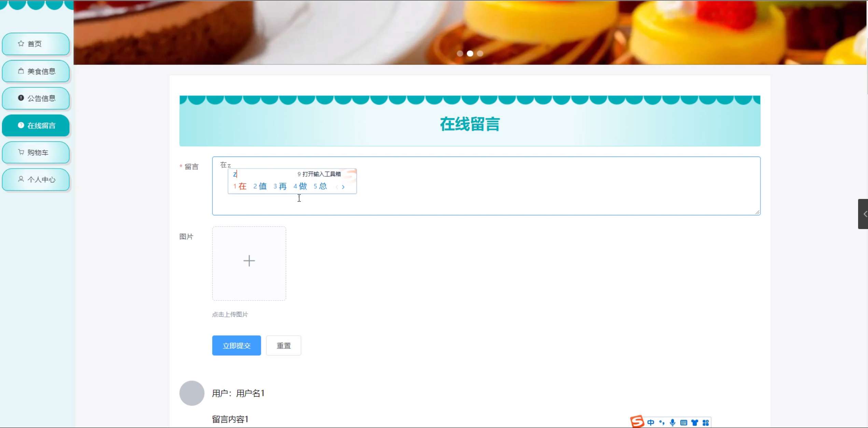Open 个人中心 personal center
The image size is (868, 428).
[36, 179]
